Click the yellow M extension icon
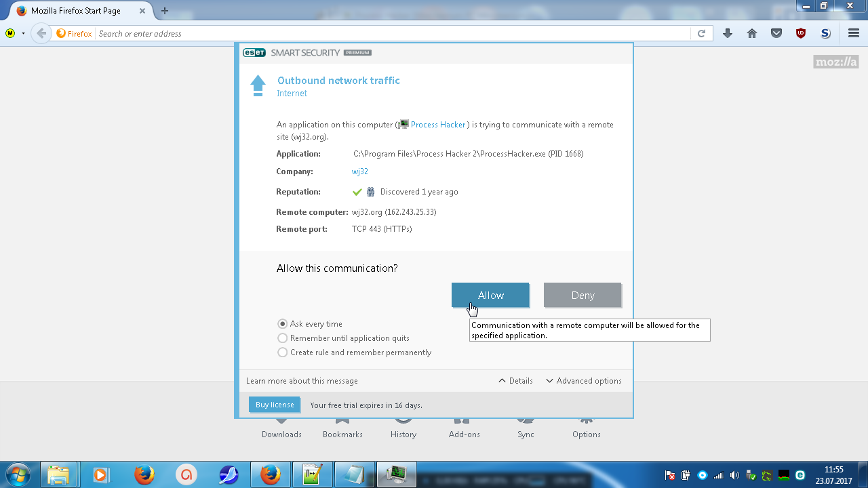This screenshot has height=488, width=868. click(10, 33)
